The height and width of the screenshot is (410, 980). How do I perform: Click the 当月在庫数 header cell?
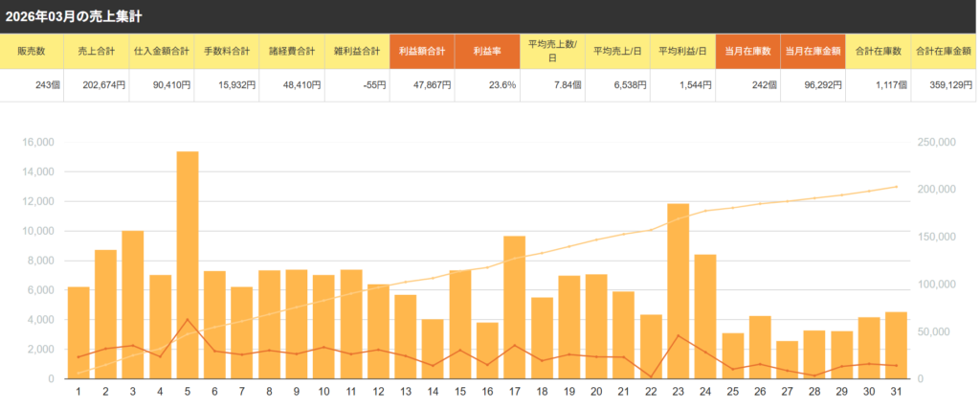click(x=747, y=51)
